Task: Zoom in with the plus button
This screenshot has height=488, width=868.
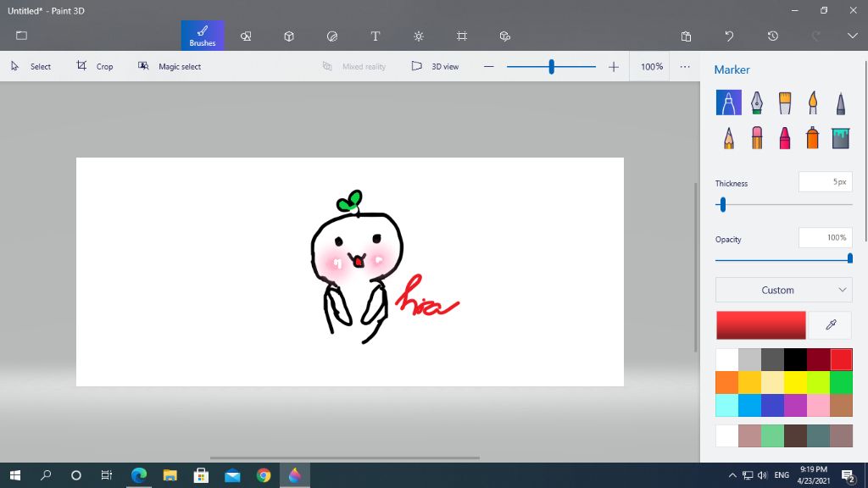Action: point(614,66)
